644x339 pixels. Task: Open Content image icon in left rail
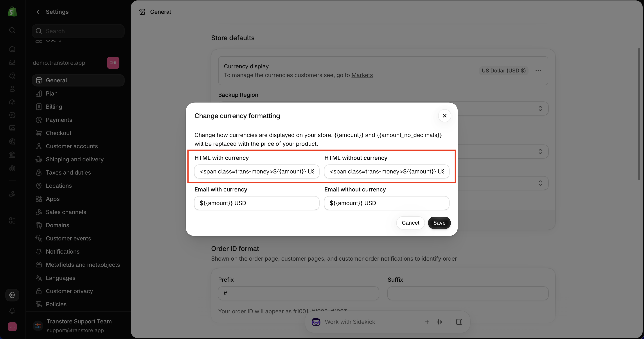click(12, 128)
